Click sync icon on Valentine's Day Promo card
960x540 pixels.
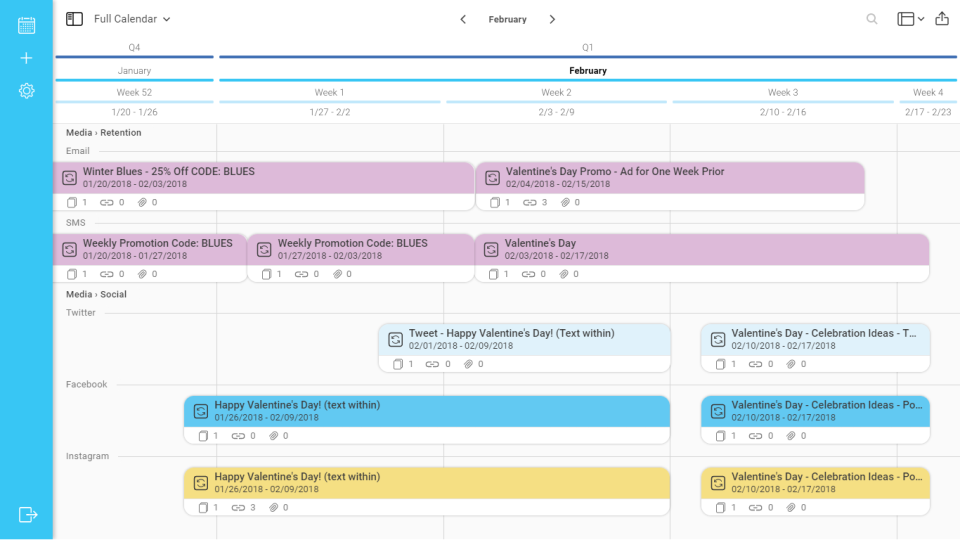click(x=492, y=178)
